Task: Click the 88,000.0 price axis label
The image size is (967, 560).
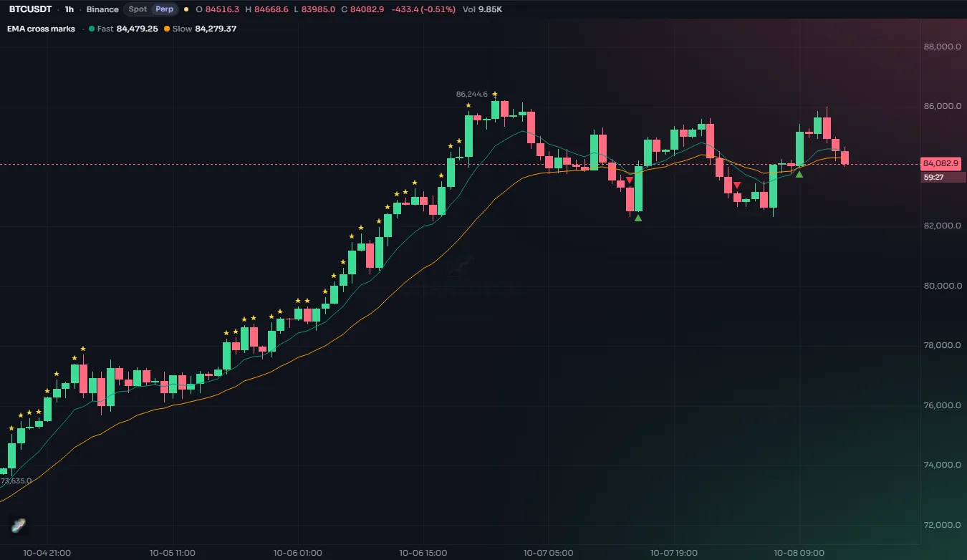Action: (x=942, y=47)
